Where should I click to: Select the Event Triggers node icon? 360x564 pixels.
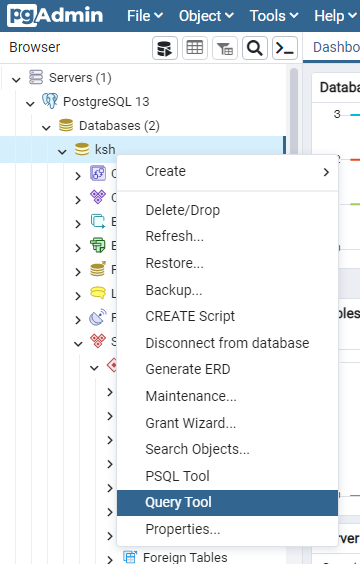tap(98, 221)
